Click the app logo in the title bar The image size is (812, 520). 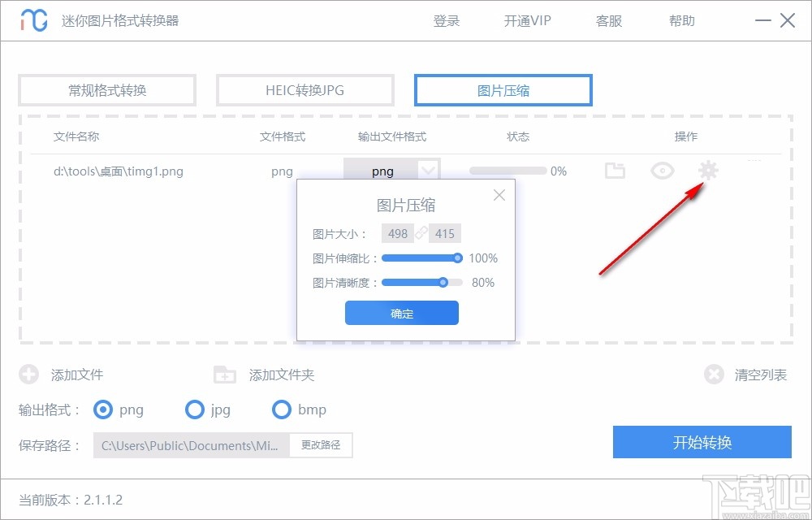(33, 20)
